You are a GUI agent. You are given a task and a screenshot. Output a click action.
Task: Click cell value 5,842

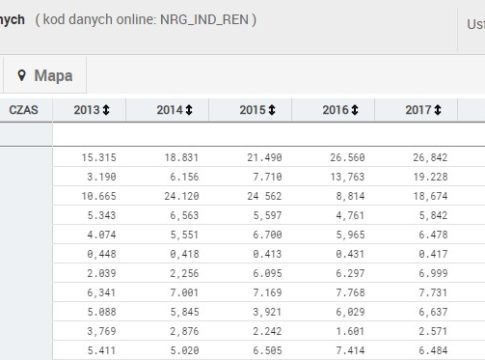(433, 215)
